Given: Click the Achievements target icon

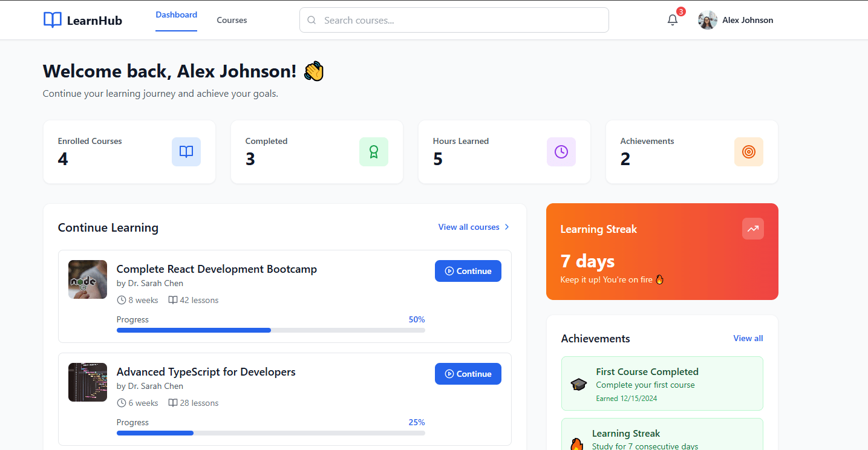Looking at the screenshot, I should [x=748, y=152].
